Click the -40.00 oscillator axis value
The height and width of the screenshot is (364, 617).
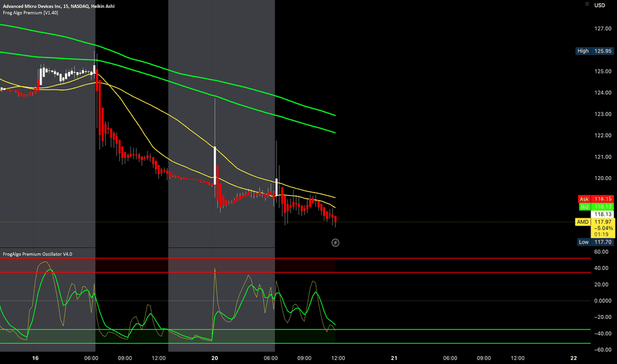pos(602,334)
